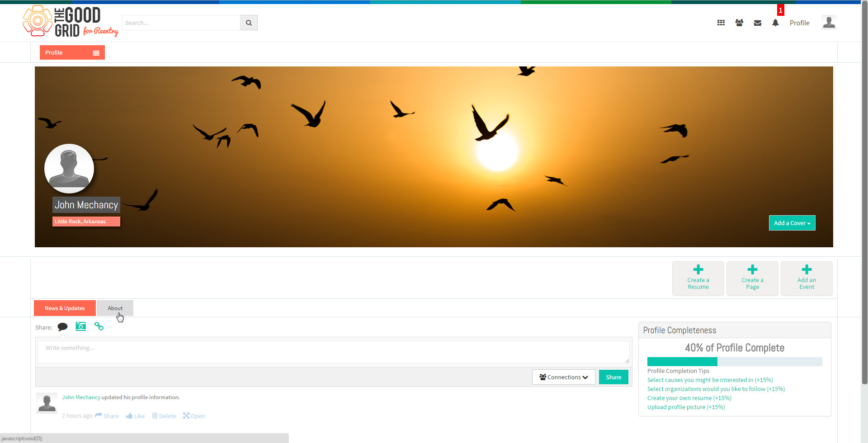The image size is (868, 443).
Task: Click the Create a Resume plus tile
Action: (x=698, y=278)
